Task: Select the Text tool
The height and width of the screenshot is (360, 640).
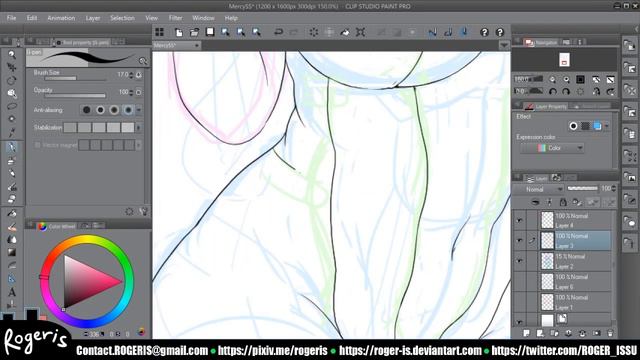Action: tap(12, 292)
